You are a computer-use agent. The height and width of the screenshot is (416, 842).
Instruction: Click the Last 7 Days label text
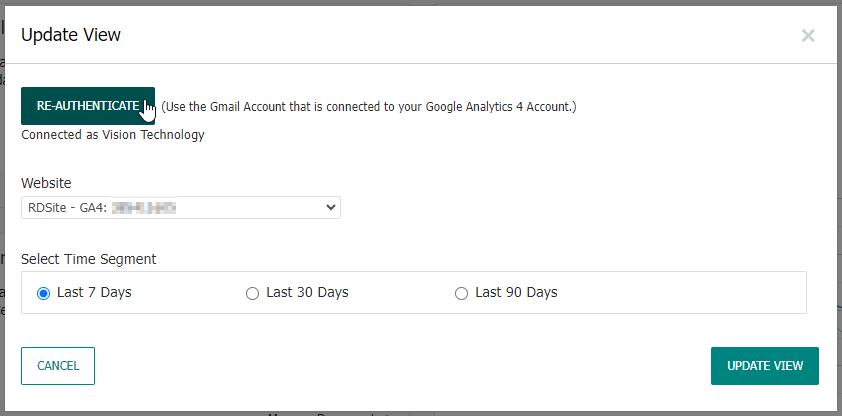pos(94,293)
